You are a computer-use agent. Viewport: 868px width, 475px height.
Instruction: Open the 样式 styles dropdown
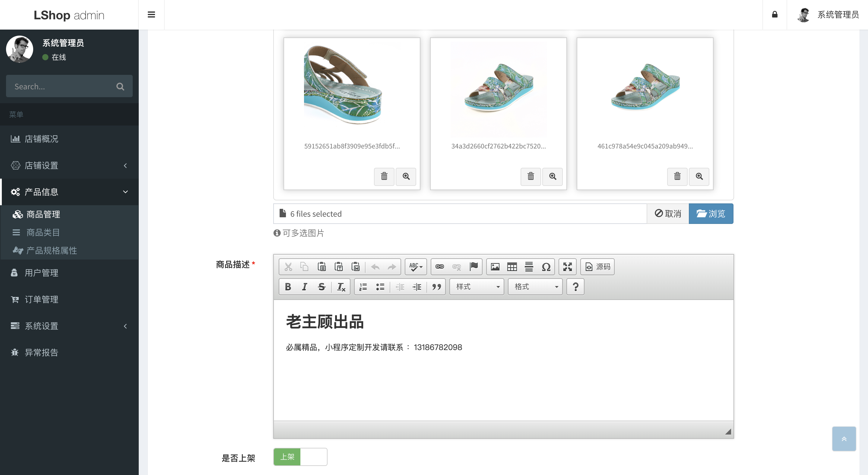click(477, 287)
